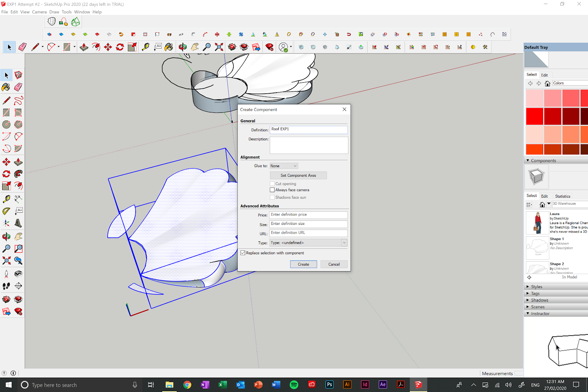
Task: Click the Previous view tool
Action: pyautogui.click(x=18, y=261)
